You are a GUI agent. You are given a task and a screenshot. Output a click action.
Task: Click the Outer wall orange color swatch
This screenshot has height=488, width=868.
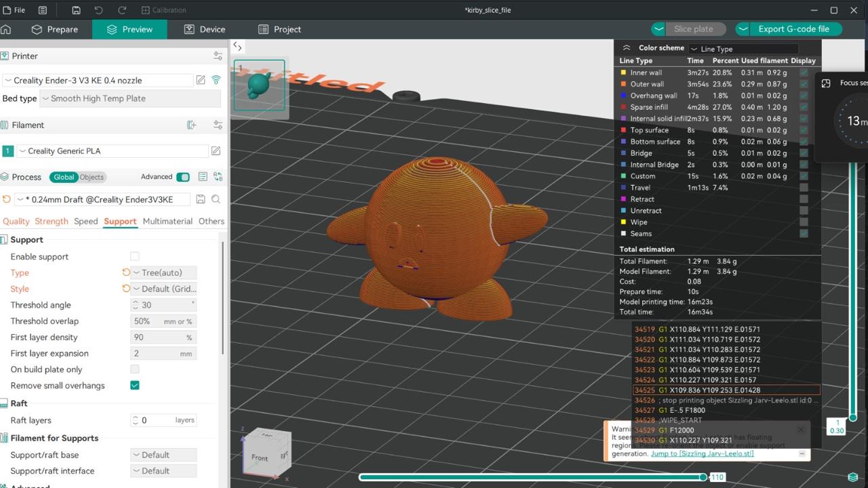pos(623,84)
